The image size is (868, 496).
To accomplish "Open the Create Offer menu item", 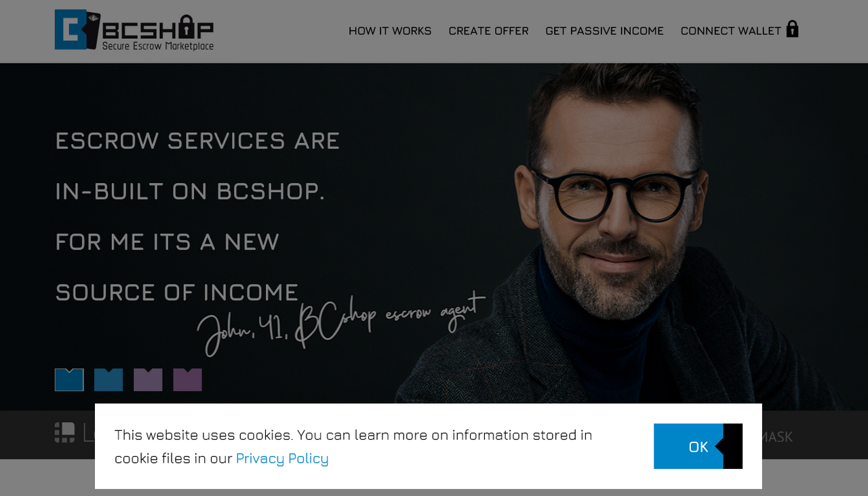I will pyautogui.click(x=488, y=31).
